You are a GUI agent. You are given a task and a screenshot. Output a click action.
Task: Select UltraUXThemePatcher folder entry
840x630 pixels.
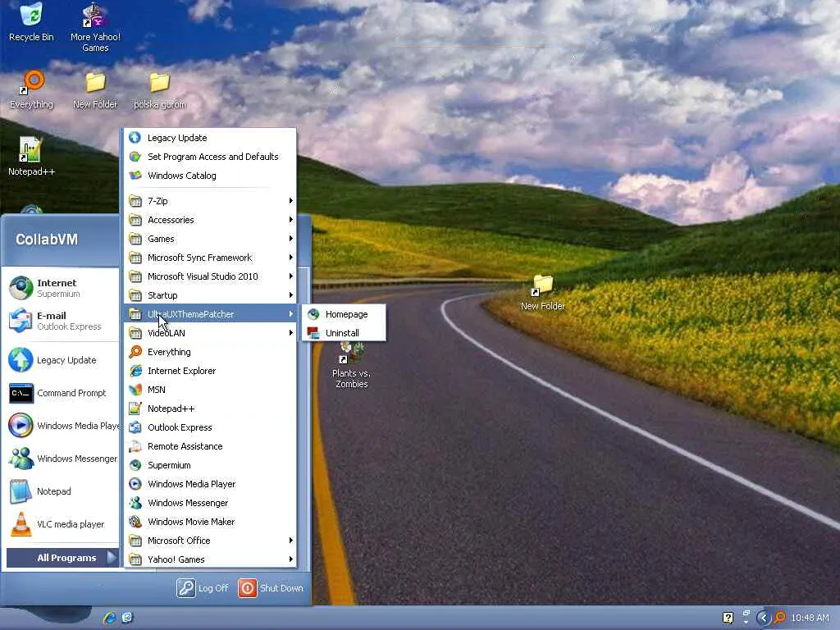(211, 314)
